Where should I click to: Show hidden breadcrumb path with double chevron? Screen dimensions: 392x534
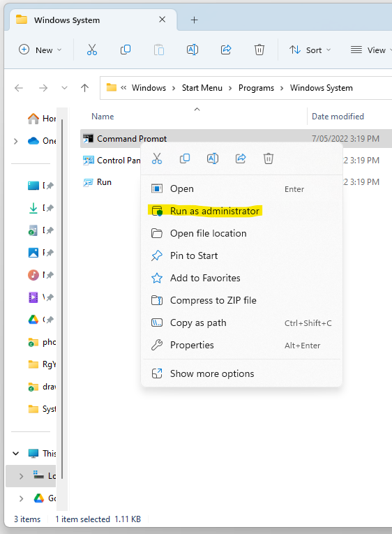[x=123, y=88]
